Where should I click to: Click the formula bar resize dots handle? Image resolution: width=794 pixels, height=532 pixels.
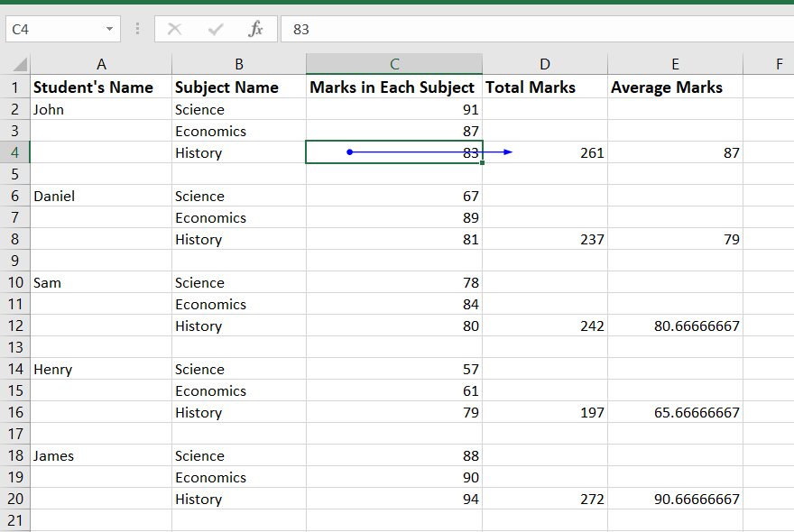(x=137, y=29)
